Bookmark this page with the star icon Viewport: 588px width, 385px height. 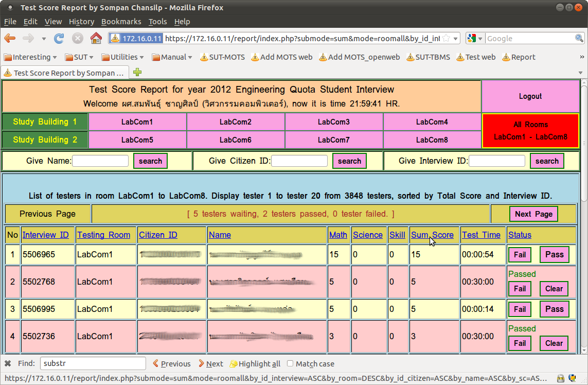click(x=446, y=38)
